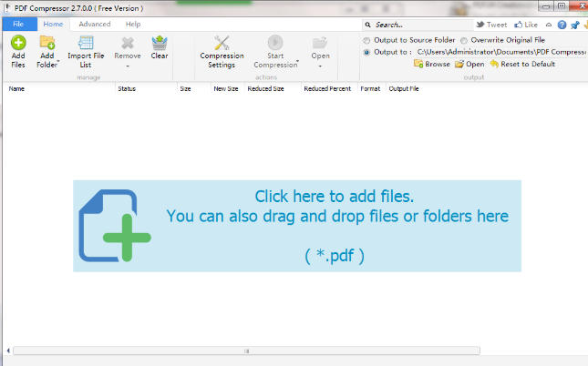The height and width of the screenshot is (366, 588).
Task: Click the blue help question icon
Action: [562, 25]
